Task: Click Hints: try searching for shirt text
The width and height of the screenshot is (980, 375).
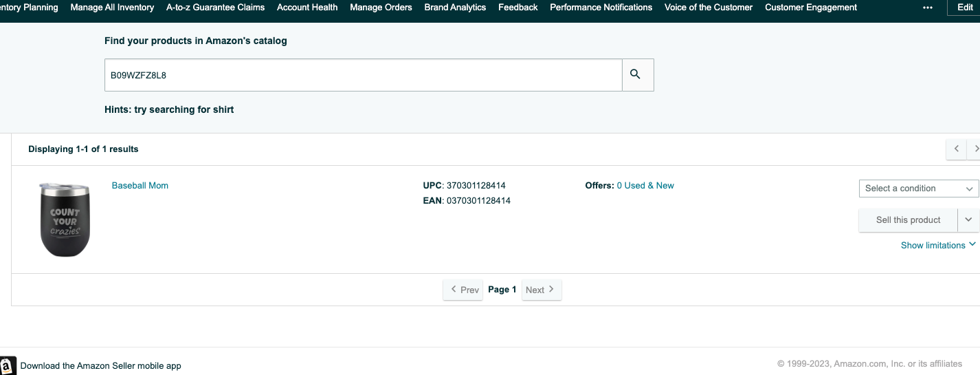Action: click(169, 109)
